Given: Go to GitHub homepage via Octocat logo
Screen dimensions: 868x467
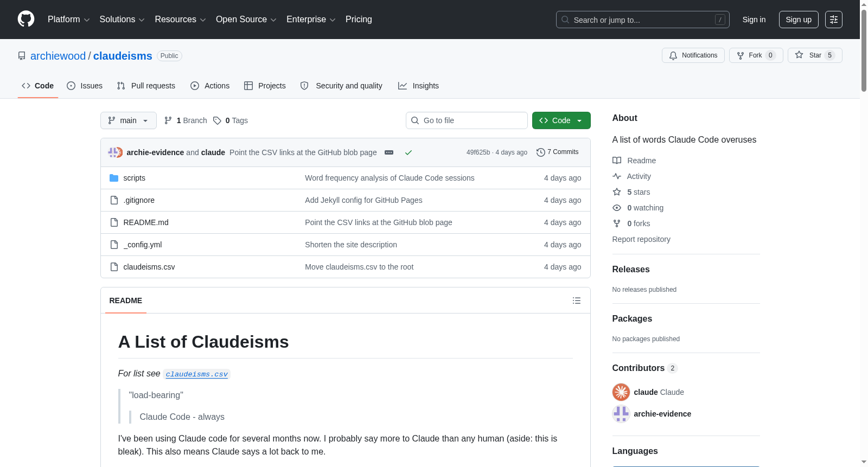Looking at the screenshot, I should (26, 19).
